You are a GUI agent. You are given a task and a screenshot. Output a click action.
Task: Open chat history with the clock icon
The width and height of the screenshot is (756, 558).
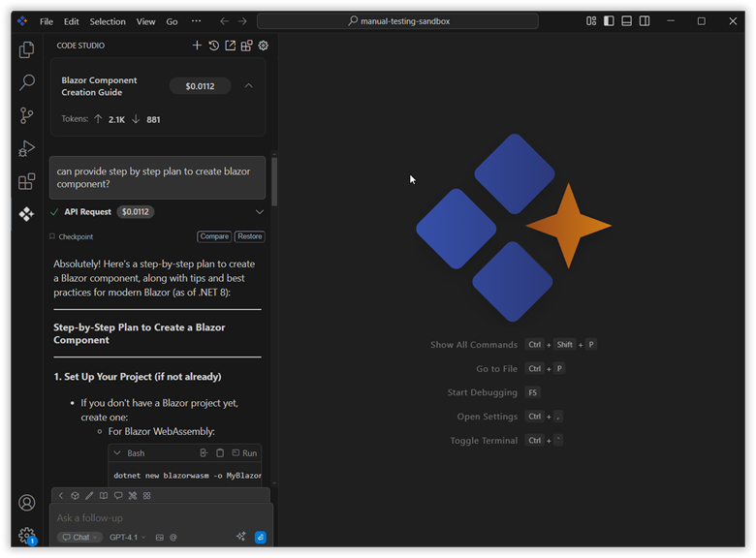pos(213,46)
